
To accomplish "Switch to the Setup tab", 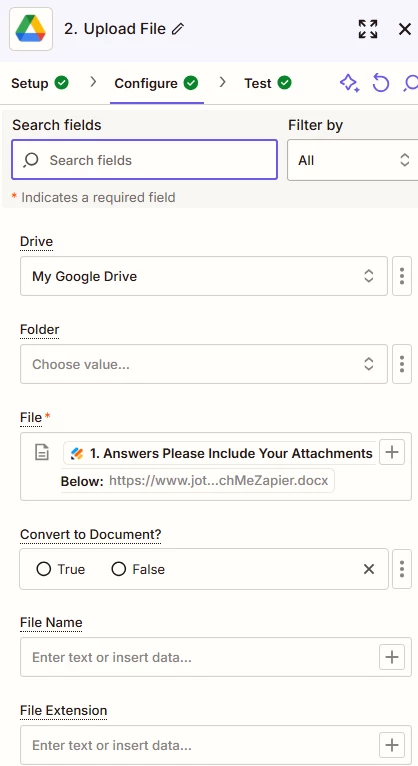I will (x=40, y=83).
